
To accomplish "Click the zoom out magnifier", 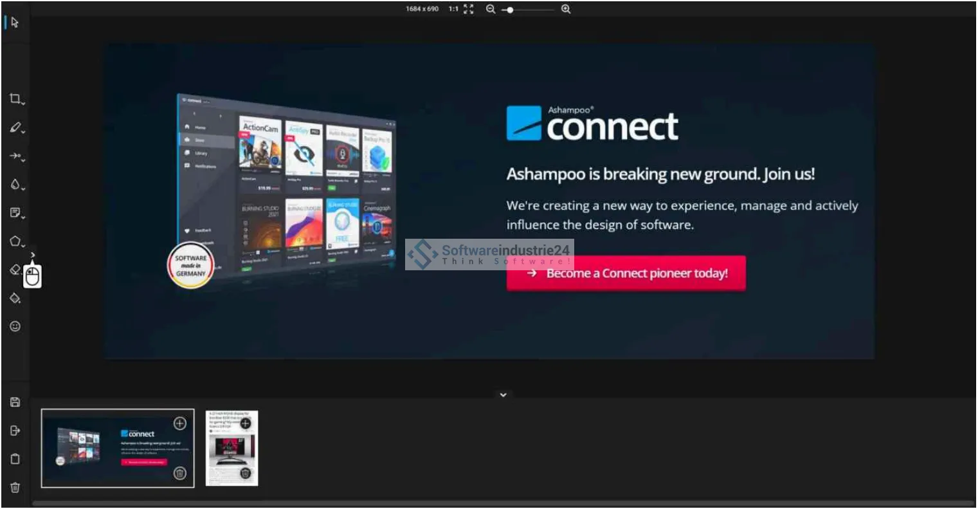I will 491,10.
